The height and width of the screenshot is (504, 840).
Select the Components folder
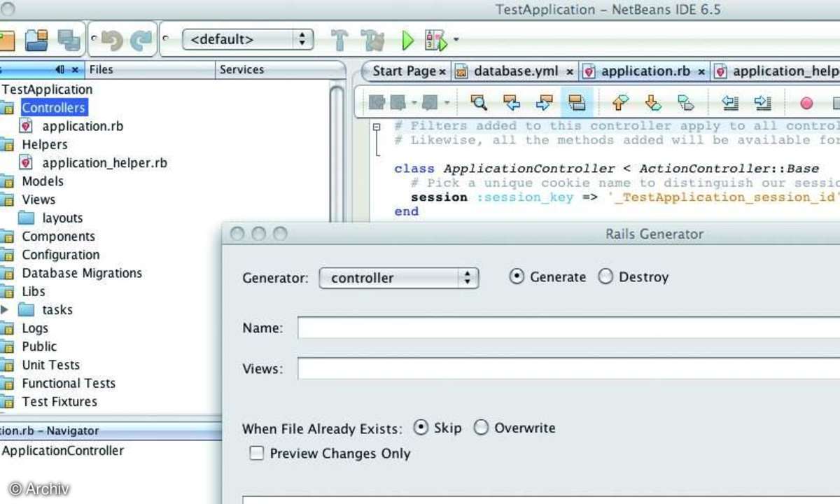(58, 237)
